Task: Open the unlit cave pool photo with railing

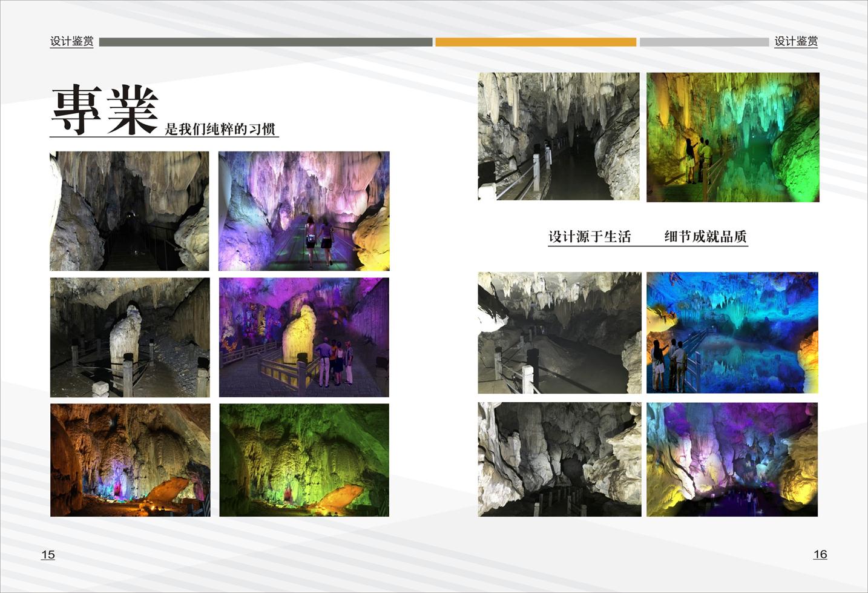Action: 559,333
